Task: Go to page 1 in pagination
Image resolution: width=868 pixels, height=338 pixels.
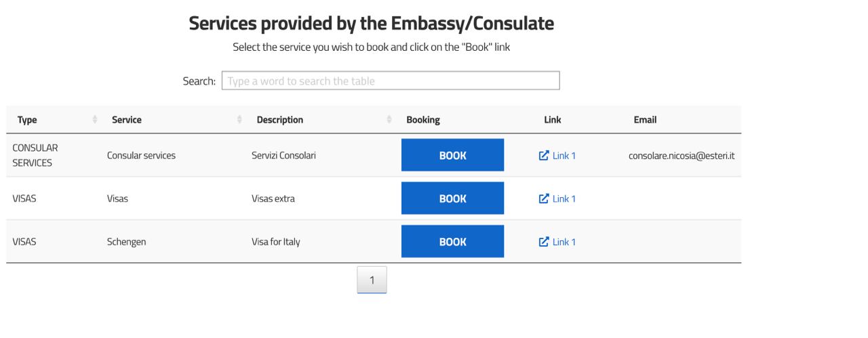Action: tap(372, 280)
